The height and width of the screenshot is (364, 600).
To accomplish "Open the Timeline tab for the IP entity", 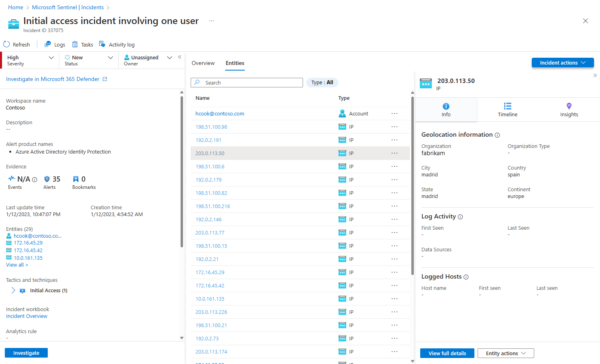I will pos(507,109).
